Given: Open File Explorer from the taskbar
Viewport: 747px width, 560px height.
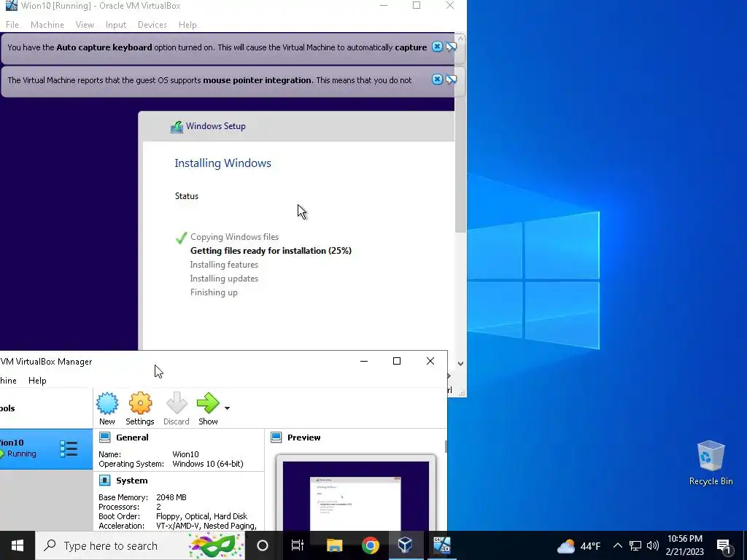Looking at the screenshot, I should click(334, 545).
